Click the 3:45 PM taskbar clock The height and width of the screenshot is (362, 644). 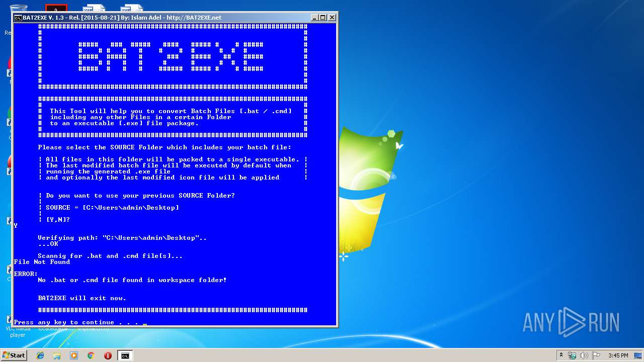(618, 355)
